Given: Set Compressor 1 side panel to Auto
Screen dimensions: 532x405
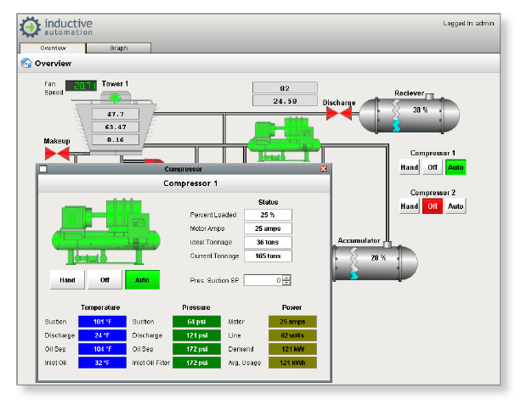Looking at the screenshot, I should click(x=456, y=167).
